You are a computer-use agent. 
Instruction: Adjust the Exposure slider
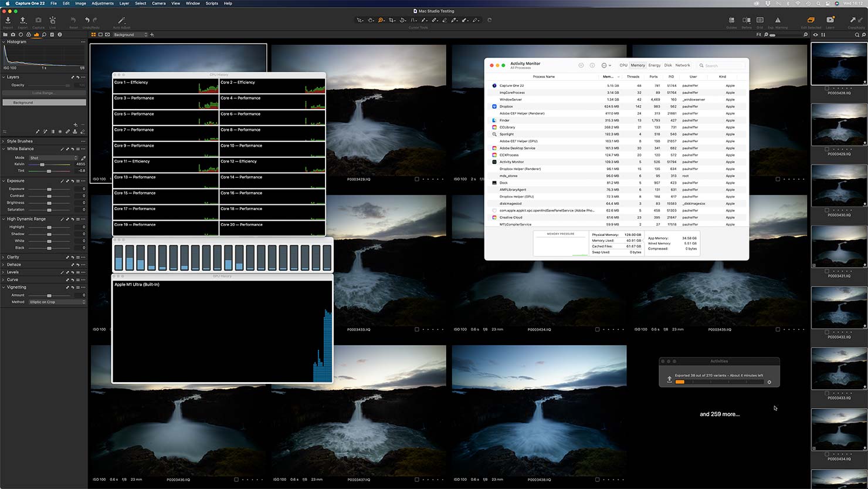[50, 189]
